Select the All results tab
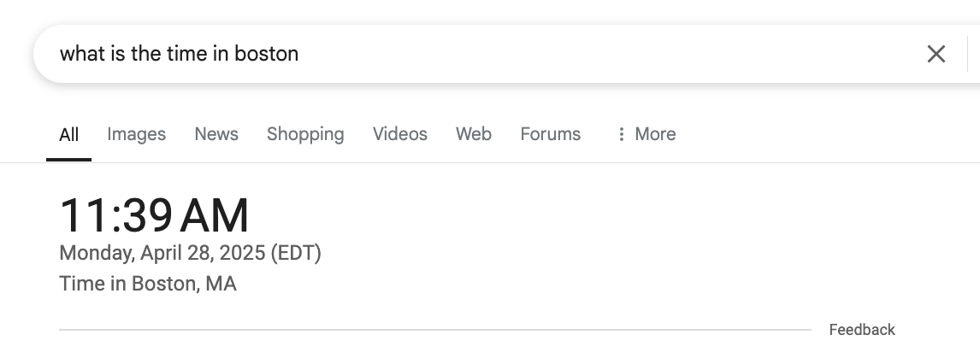 (x=69, y=134)
